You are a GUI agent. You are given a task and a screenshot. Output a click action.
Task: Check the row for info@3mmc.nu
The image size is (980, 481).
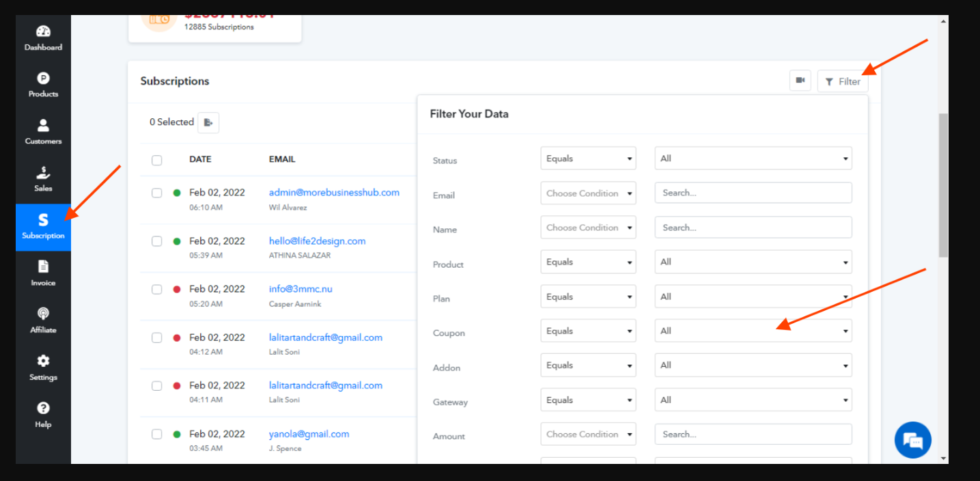(157, 290)
